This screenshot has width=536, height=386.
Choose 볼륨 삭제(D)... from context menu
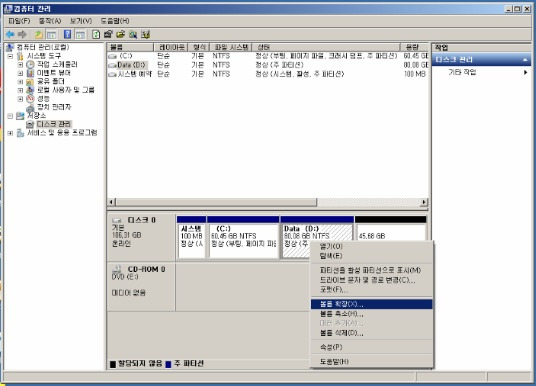pos(372,333)
